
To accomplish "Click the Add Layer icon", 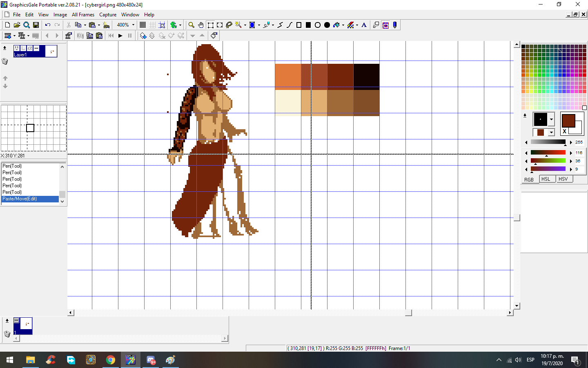I will (143, 36).
